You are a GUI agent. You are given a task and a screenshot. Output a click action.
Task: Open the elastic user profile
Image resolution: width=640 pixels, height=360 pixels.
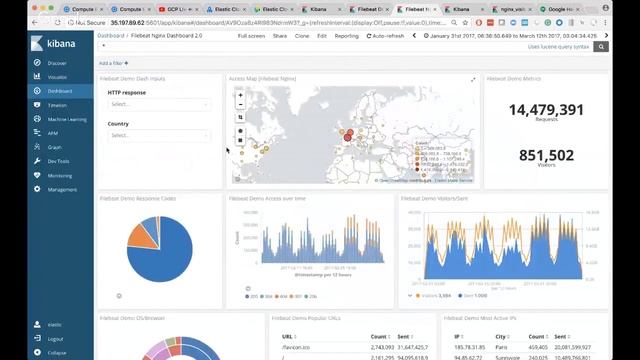pos(54,325)
